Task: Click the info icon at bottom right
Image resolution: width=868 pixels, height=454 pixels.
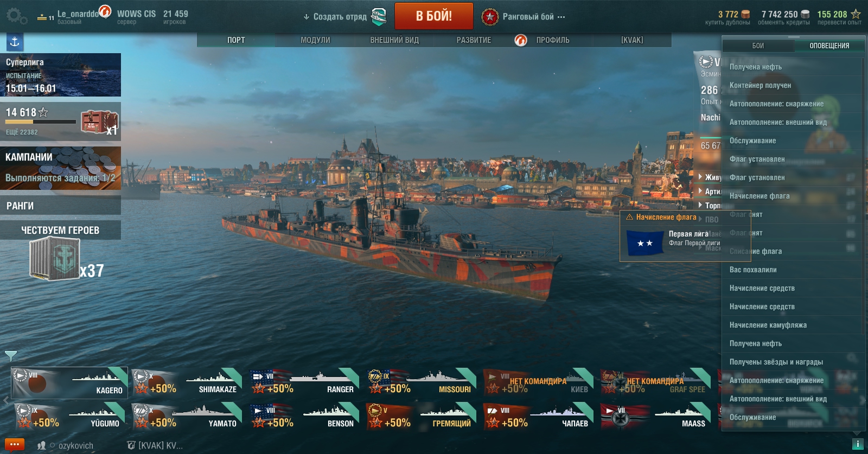Action: coord(858,444)
